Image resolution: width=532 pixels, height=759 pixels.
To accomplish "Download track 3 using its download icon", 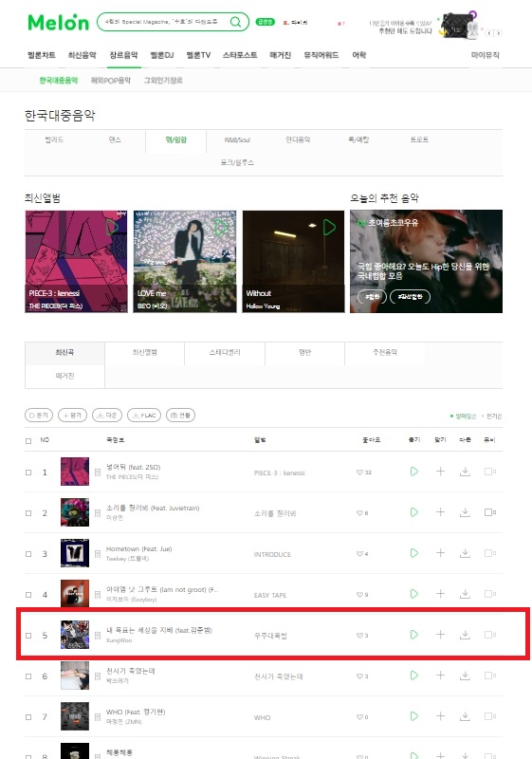I will coord(465,553).
